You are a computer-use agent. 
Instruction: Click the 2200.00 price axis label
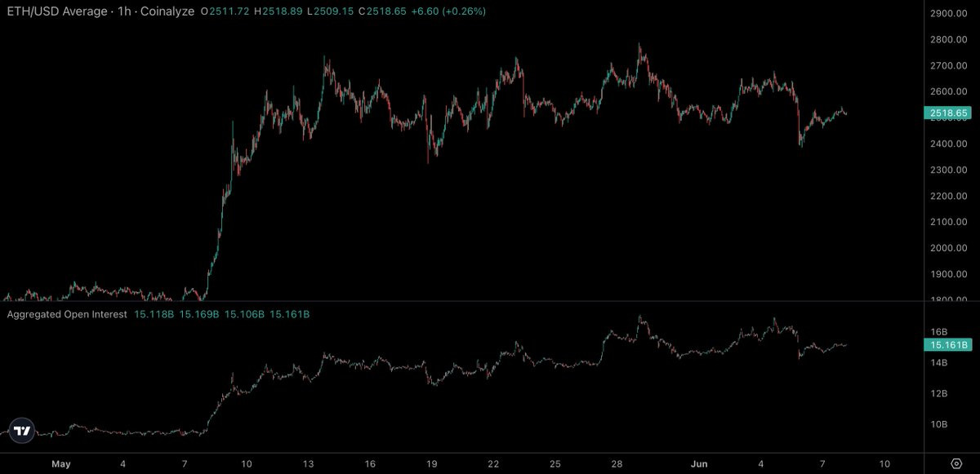tap(947, 196)
